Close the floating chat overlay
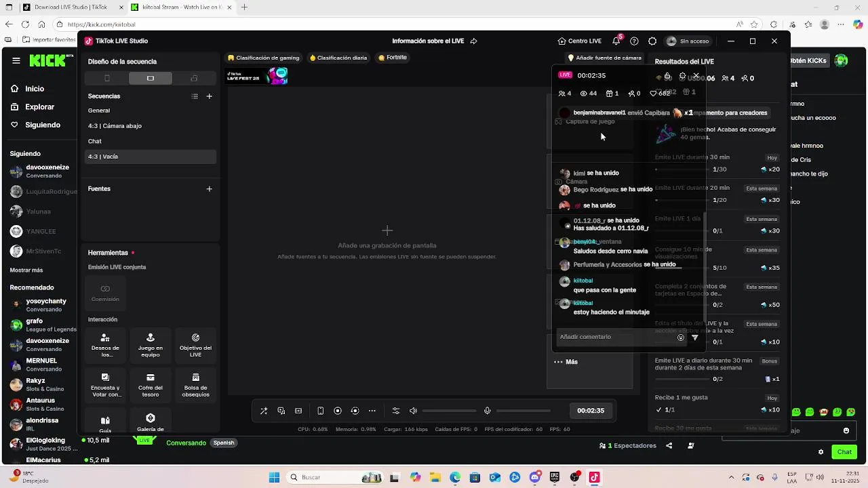 [696, 75]
